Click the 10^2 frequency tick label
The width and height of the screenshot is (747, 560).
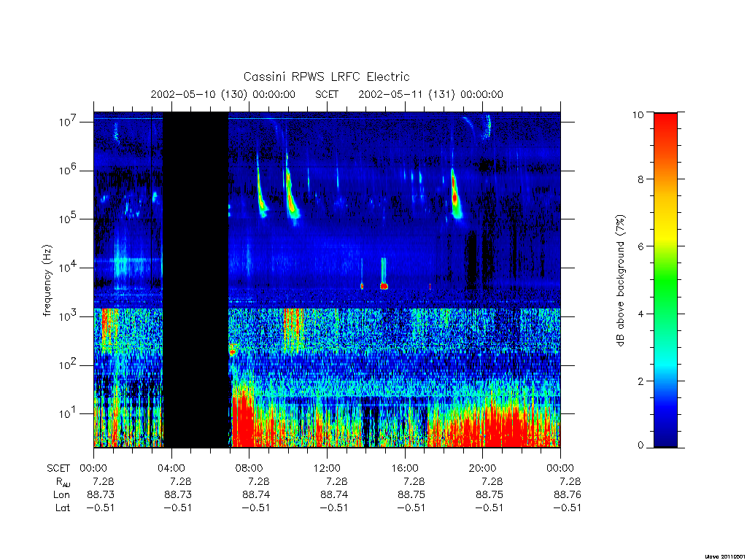[x=69, y=365]
